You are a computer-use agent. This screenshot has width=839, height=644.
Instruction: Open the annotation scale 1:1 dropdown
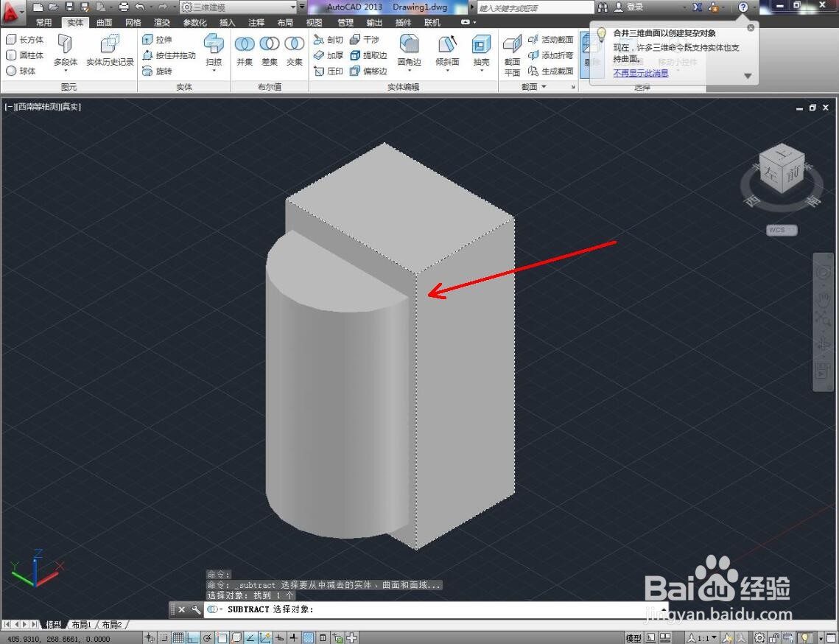[x=703, y=638]
